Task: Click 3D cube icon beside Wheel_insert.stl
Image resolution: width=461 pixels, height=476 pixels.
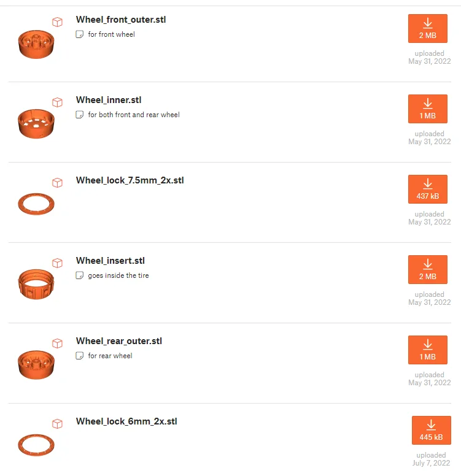Action: pos(57,263)
